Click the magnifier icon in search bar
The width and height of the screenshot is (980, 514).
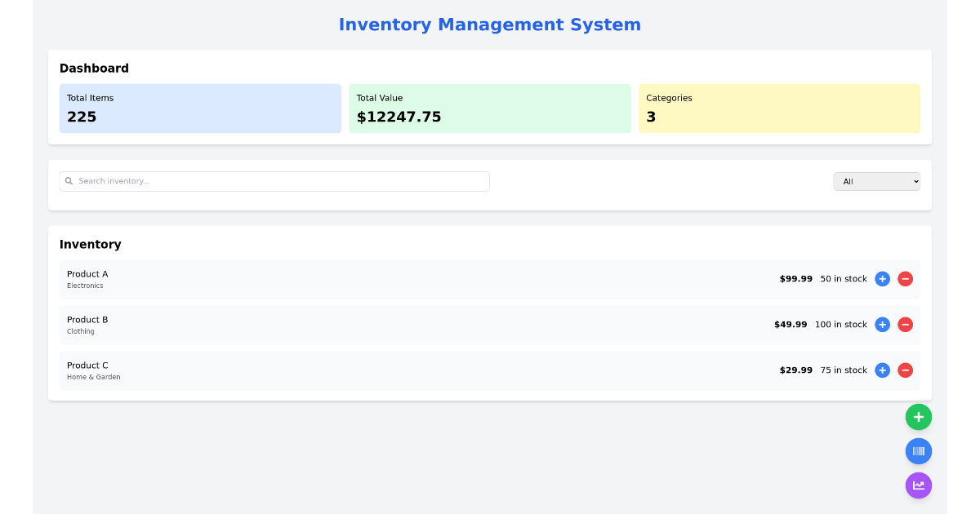(x=70, y=181)
